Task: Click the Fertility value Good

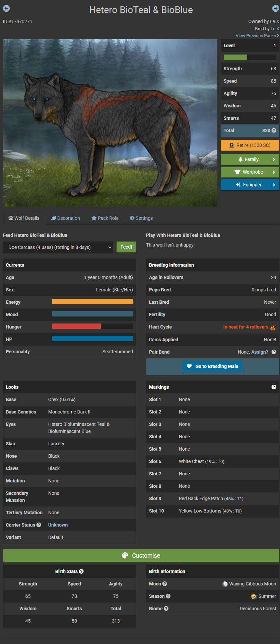Action: coord(270,314)
